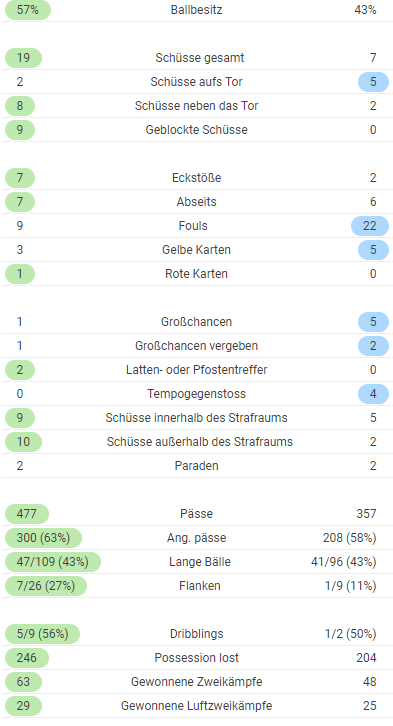Screen dimensions: 393x726
Task: Click the blue 5 badge for Schüsse aufs Tor
Action: tap(373, 82)
